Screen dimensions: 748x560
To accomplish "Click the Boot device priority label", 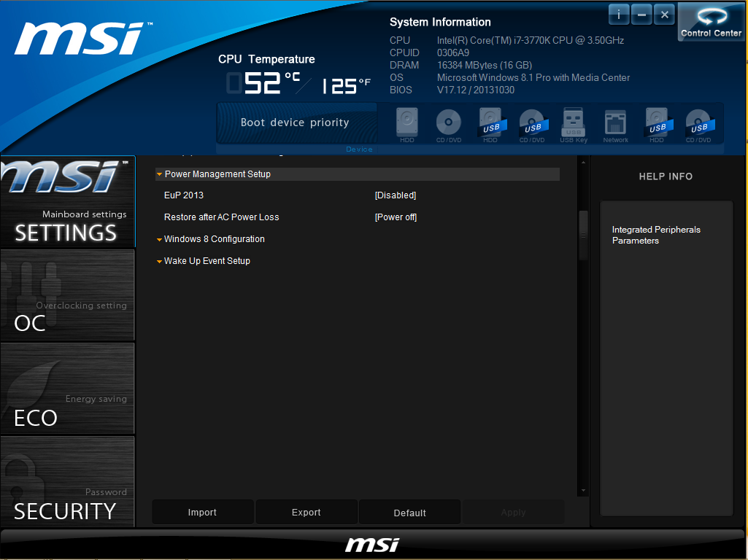I will 295,122.
